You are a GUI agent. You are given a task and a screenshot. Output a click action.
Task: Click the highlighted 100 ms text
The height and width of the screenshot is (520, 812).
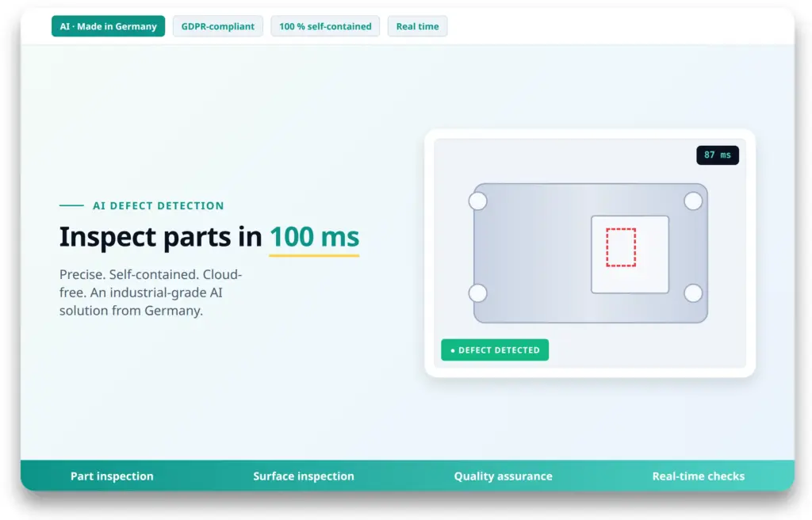(x=314, y=237)
